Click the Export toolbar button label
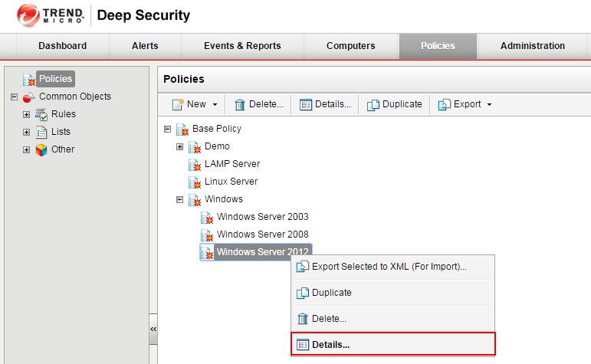The image size is (591, 364). (468, 104)
